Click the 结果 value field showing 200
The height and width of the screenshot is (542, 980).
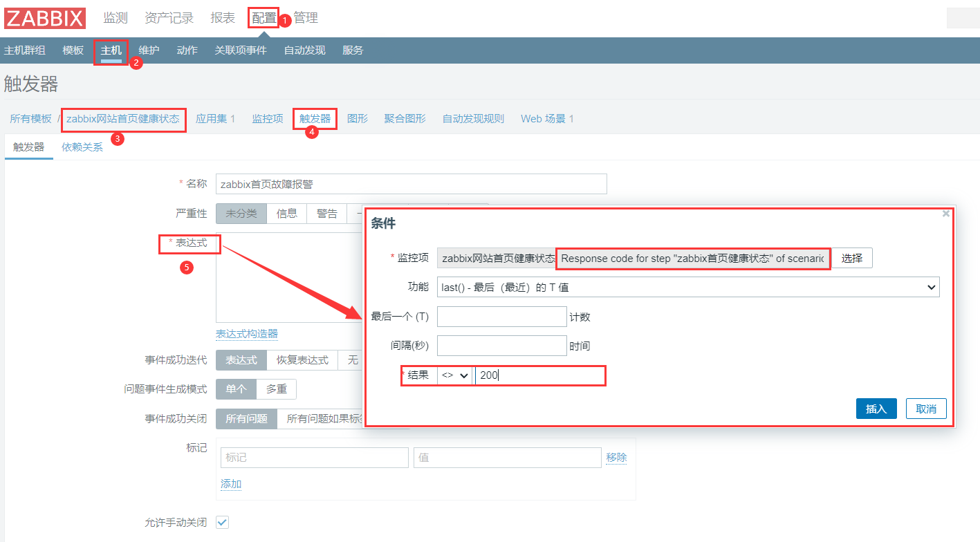[540, 375]
